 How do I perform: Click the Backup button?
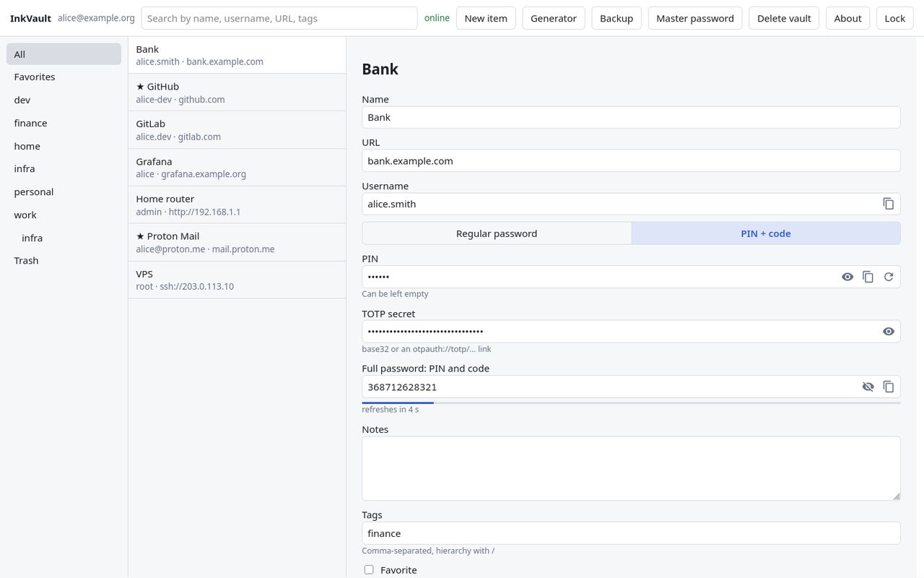tap(616, 18)
